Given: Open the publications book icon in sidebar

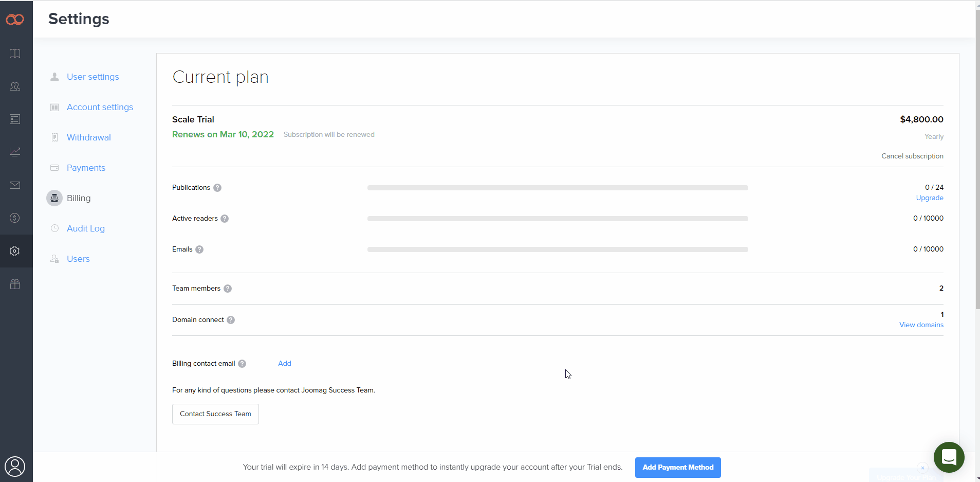Looking at the screenshot, I should [x=15, y=53].
